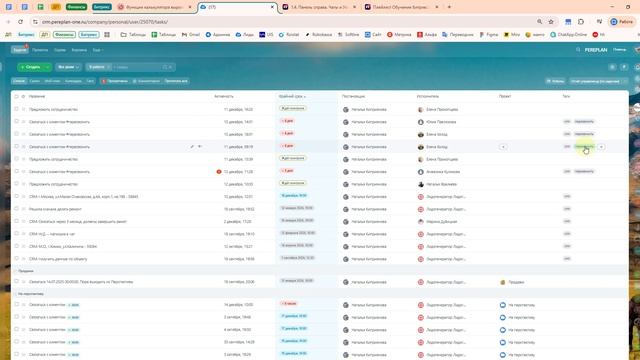Open the arrow dropdown on the green Создать button
Screen dimensions: 640x360
[47, 67]
